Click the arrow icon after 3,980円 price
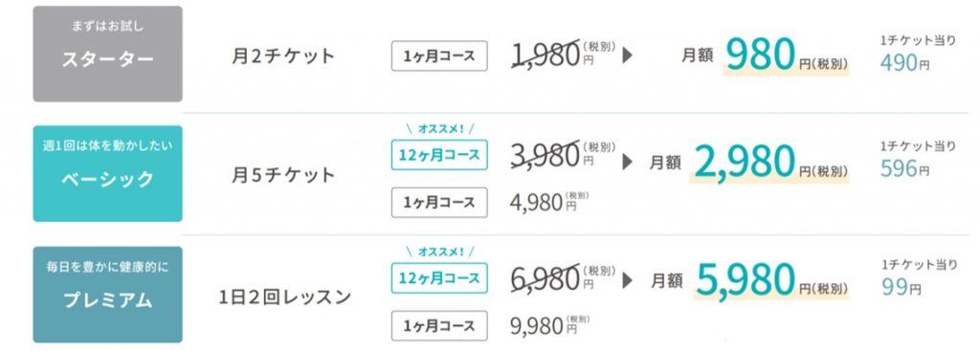This screenshot has height=351, width=980. (628, 161)
